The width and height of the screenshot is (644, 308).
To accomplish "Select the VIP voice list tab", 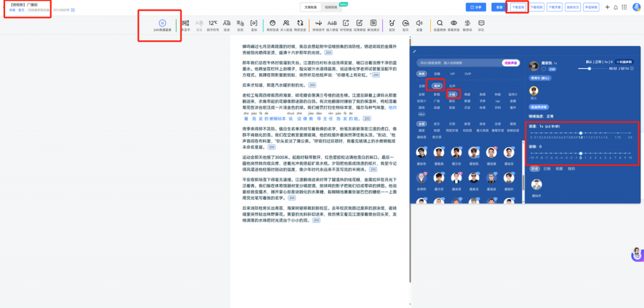I will pyautogui.click(x=453, y=74).
